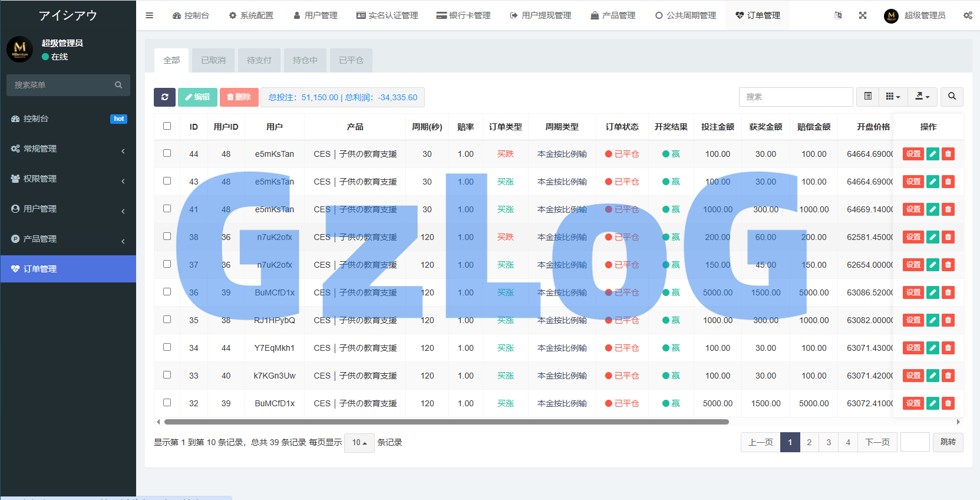Click the magnifier icon in the sidebar menu search
980x500 pixels.
pyautogui.click(x=118, y=85)
